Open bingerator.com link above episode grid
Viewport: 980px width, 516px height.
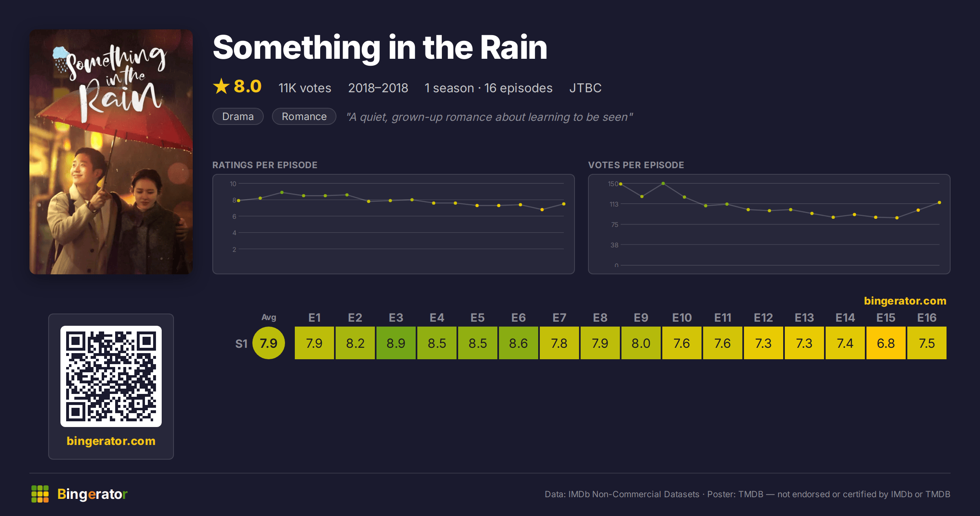coord(905,301)
